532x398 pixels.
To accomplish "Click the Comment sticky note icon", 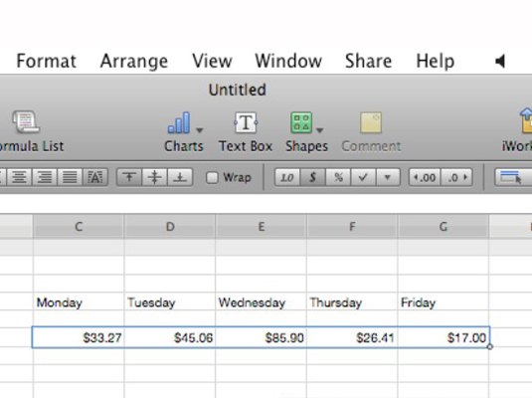I will tap(371, 123).
